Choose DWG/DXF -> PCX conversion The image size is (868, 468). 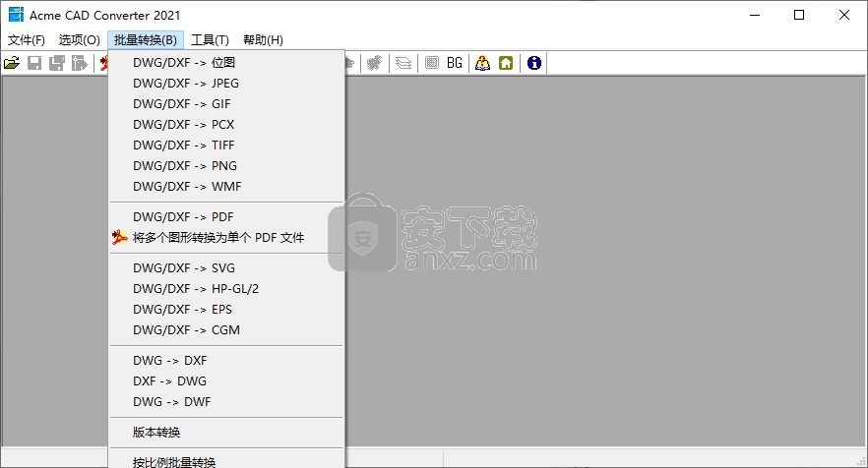227,125
